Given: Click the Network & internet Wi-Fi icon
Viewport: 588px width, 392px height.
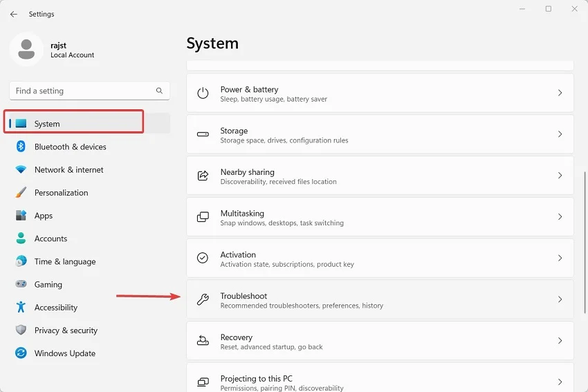Looking at the screenshot, I should point(21,169).
